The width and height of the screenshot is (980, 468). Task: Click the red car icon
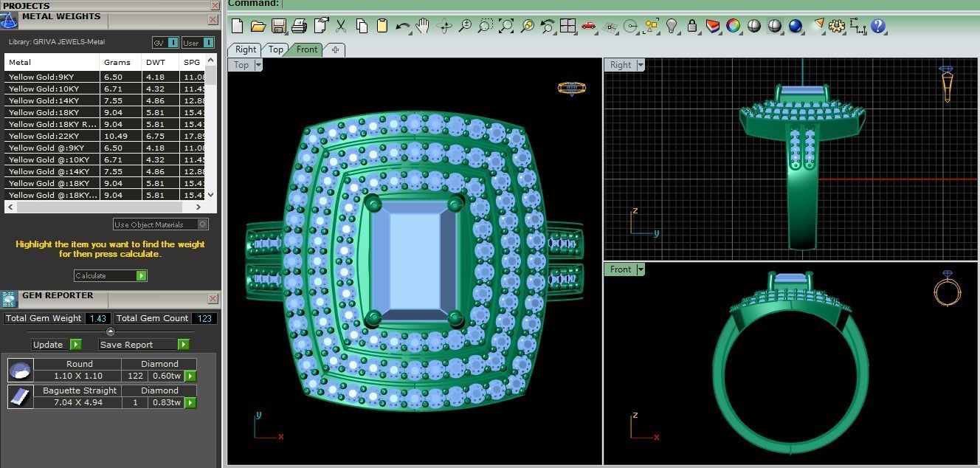point(588,27)
